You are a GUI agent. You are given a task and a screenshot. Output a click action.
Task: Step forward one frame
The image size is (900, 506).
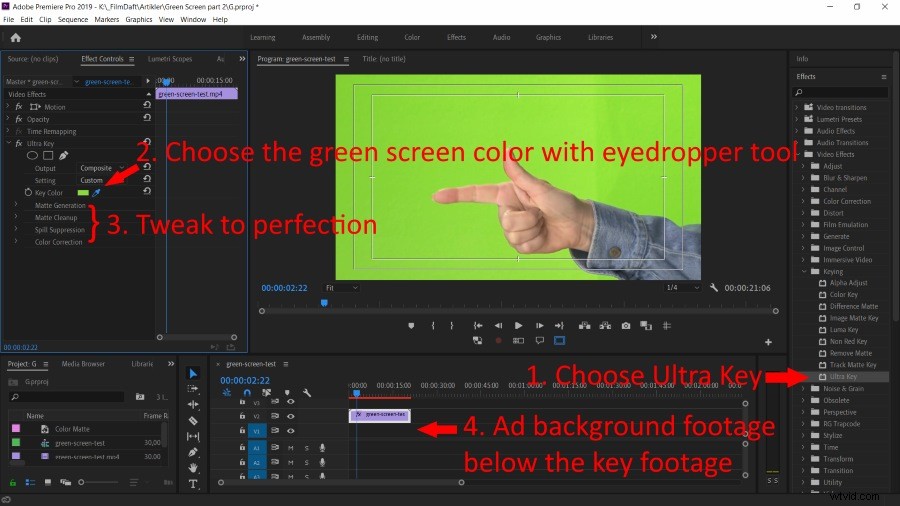[x=540, y=325]
